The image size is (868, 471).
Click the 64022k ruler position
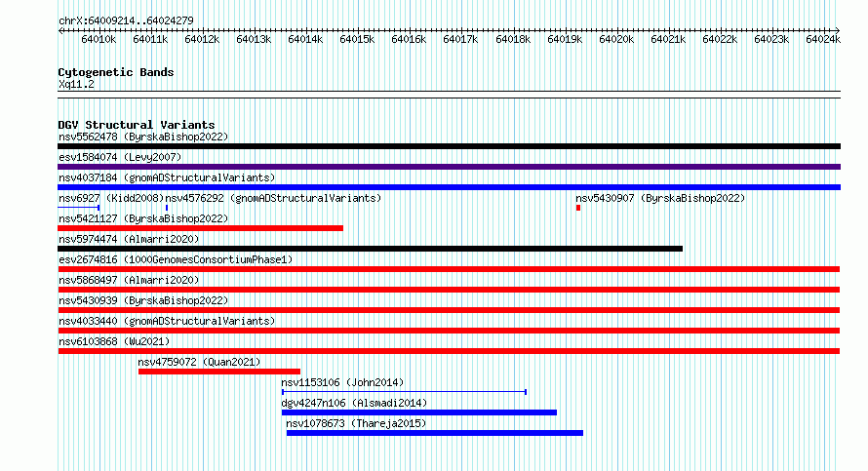click(720, 39)
